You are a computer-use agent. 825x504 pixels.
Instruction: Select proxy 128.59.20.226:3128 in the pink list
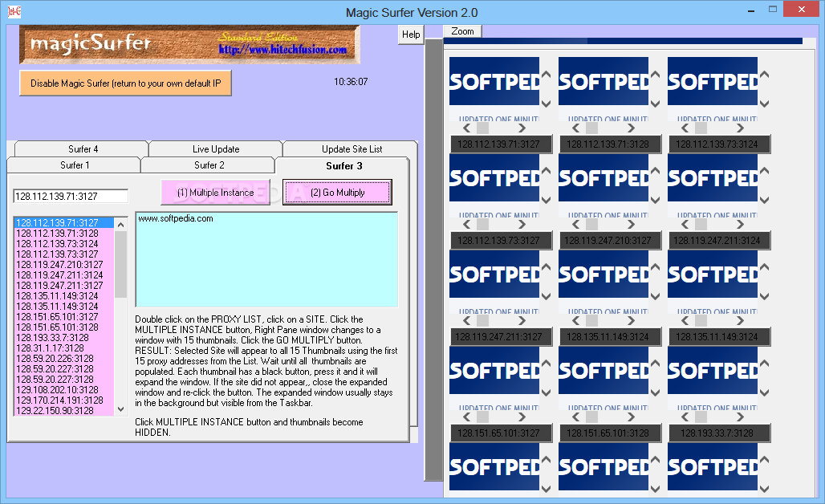click(x=64, y=358)
